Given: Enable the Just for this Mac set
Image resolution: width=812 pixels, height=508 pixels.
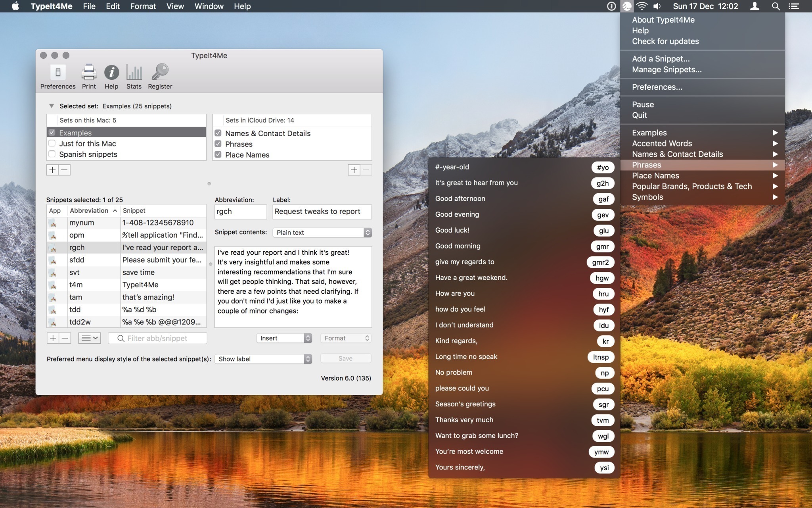Looking at the screenshot, I should tap(52, 143).
